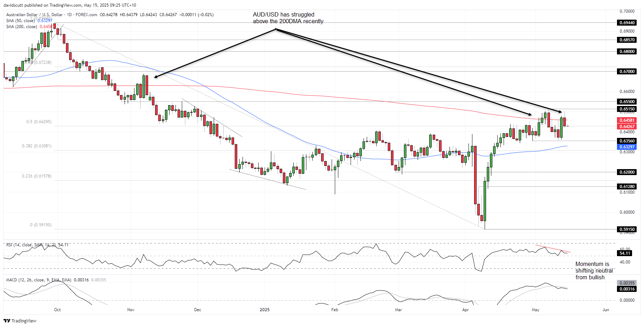The image size is (644, 327).
Task: Click the Australian Dollar / U.S. Dollar chart title
Action: coord(52,15)
